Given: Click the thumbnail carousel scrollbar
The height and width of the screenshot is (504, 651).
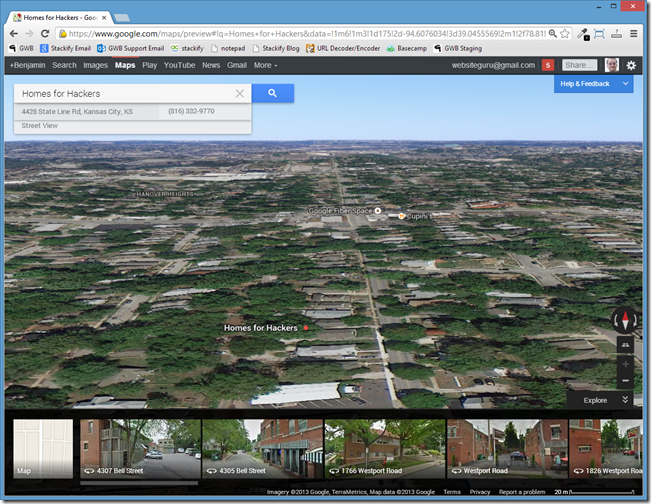Looking at the screenshot, I should click(x=139, y=483).
